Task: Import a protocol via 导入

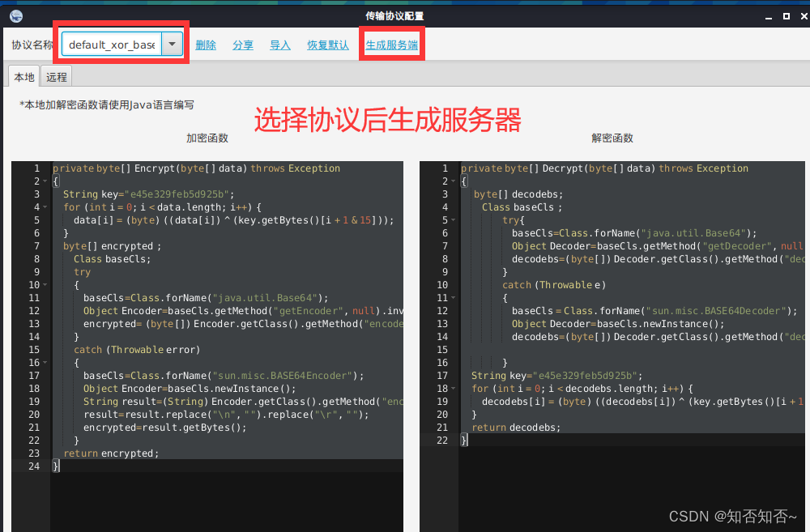Action: click(x=279, y=45)
